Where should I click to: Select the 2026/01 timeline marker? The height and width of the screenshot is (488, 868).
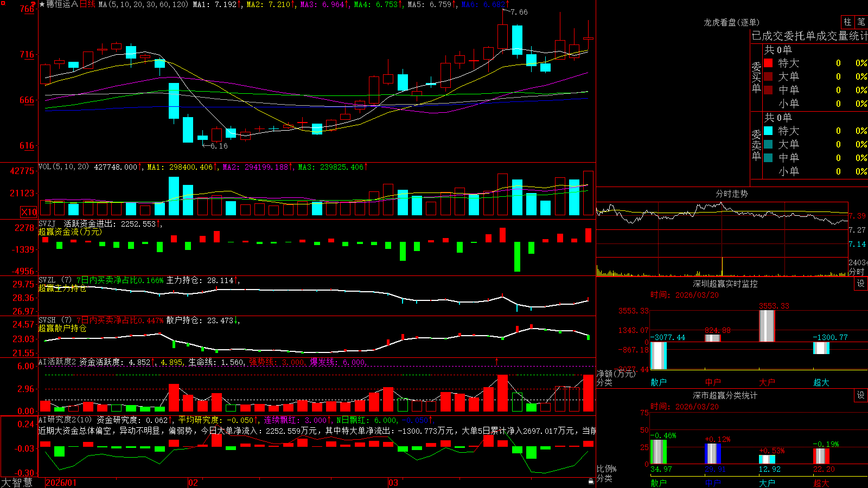click(61, 483)
